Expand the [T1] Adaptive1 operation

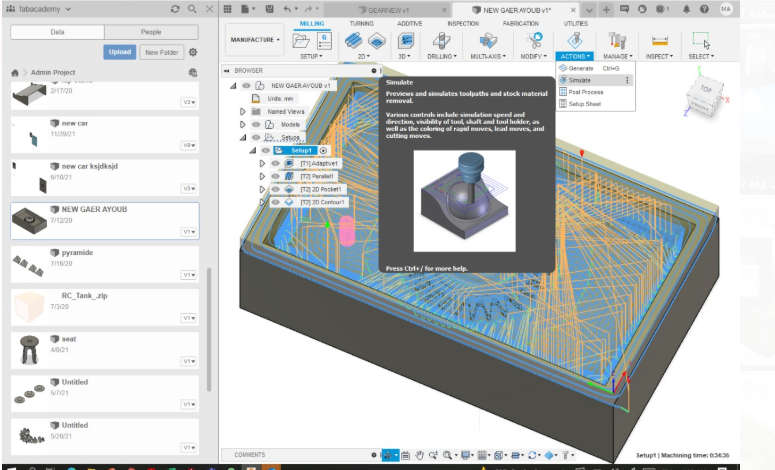[262, 163]
